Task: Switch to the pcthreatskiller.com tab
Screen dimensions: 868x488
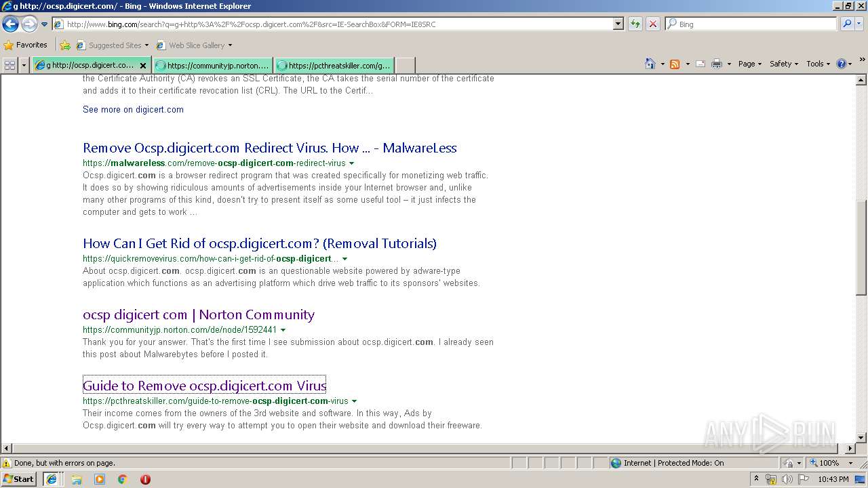Action: pyautogui.click(x=334, y=66)
